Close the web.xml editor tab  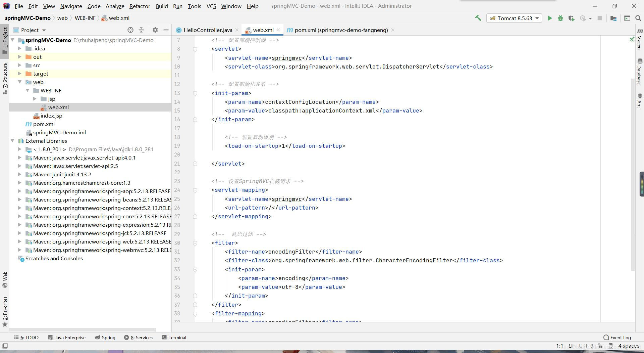278,30
